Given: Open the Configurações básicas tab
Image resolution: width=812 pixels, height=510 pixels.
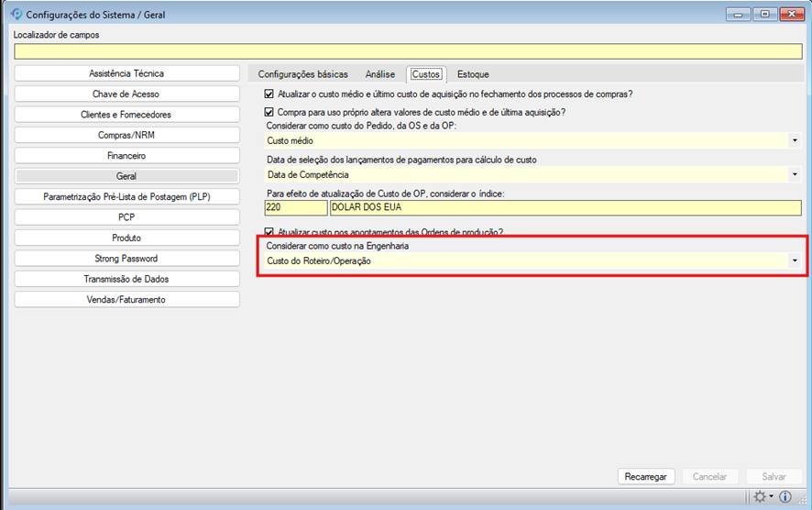Looking at the screenshot, I should tap(302, 74).
